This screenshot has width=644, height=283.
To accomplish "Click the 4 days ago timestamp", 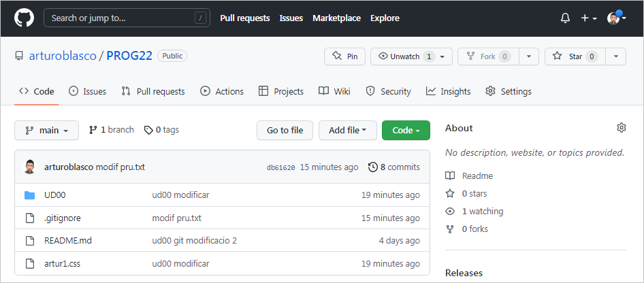I will click(x=399, y=241).
